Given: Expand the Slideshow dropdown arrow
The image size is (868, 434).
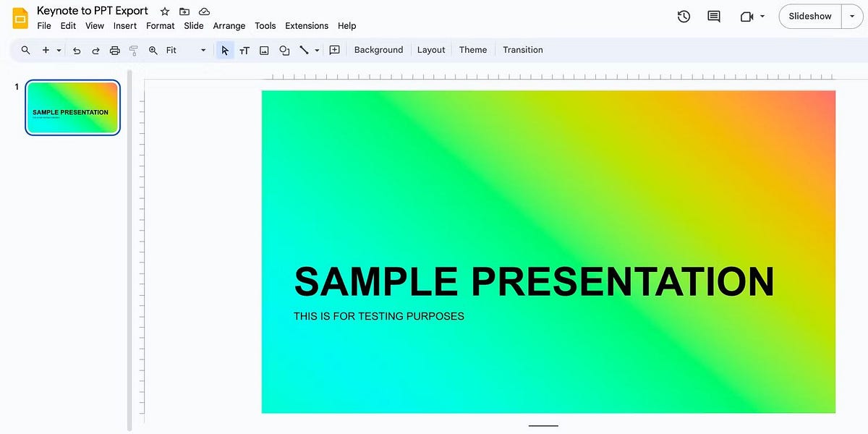Looking at the screenshot, I should point(851,16).
